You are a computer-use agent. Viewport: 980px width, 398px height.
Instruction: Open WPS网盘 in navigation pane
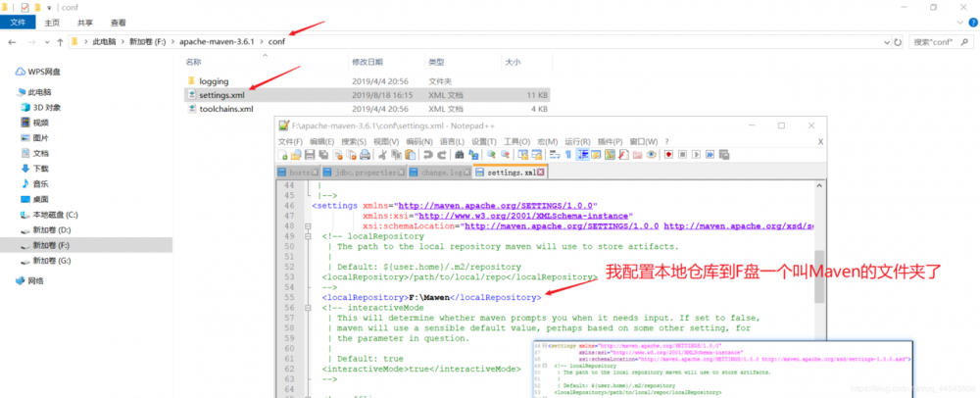[43, 72]
